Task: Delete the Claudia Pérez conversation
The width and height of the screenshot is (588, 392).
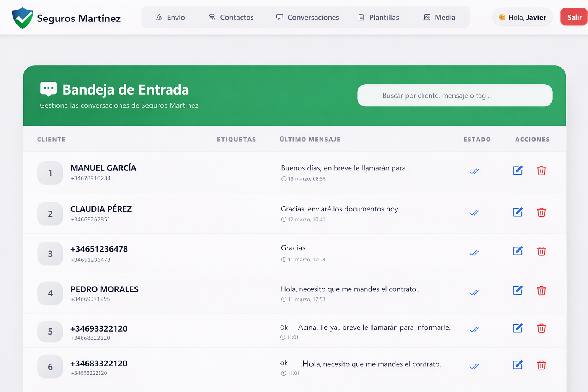Action: (541, 212)
